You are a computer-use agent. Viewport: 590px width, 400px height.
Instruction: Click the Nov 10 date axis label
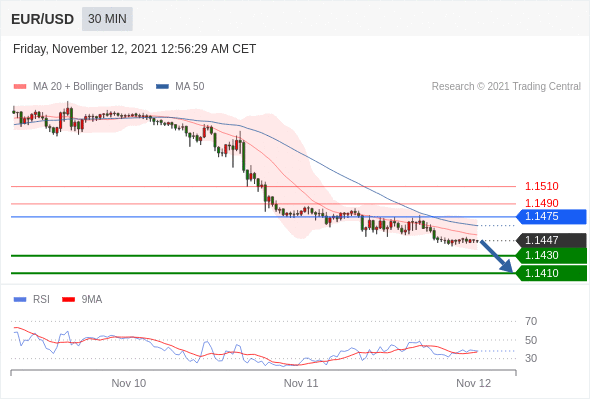click(129, 383)
